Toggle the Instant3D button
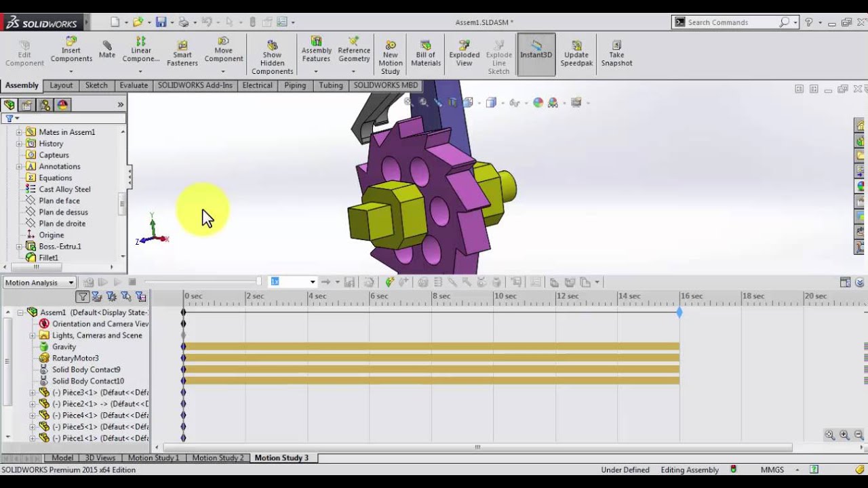The image size is (868, 488). (536, 54)
